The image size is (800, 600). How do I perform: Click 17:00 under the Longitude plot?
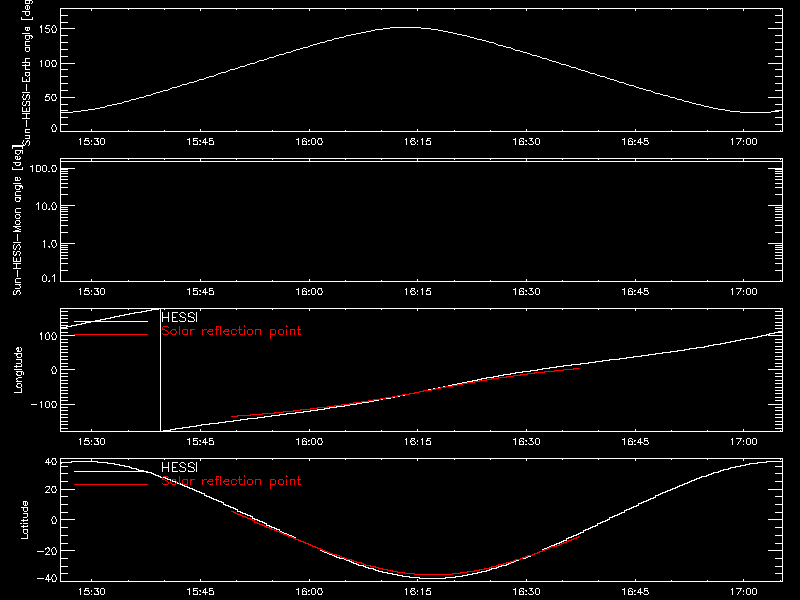pos(744,441)
